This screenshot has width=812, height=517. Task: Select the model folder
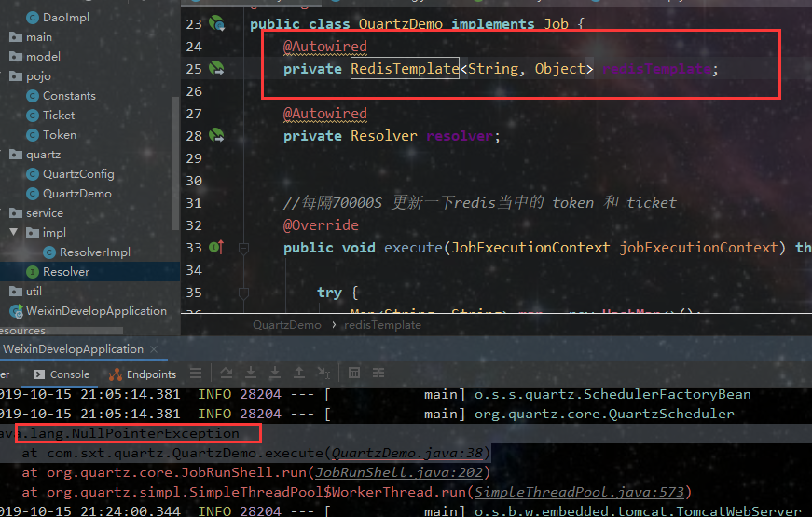[x=43, y=57]
